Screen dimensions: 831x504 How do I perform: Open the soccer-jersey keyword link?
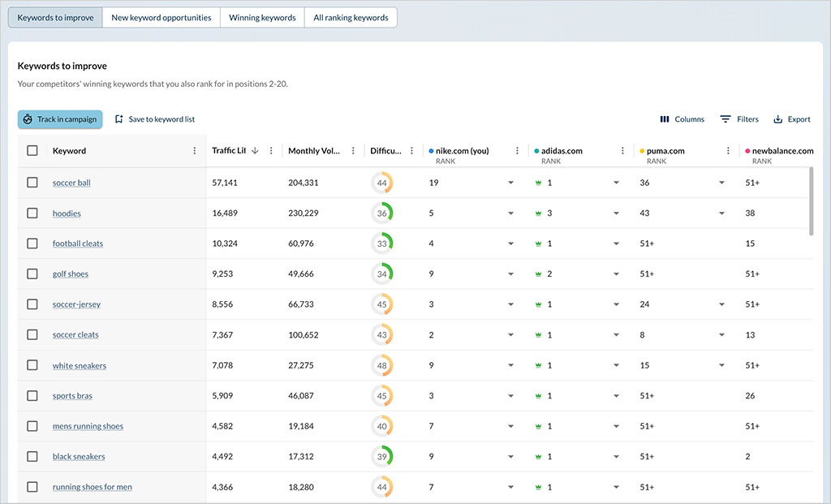[76, 304]
